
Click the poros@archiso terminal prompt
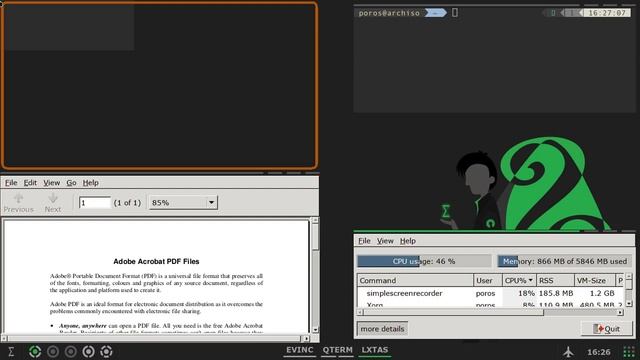pos(389,13)
